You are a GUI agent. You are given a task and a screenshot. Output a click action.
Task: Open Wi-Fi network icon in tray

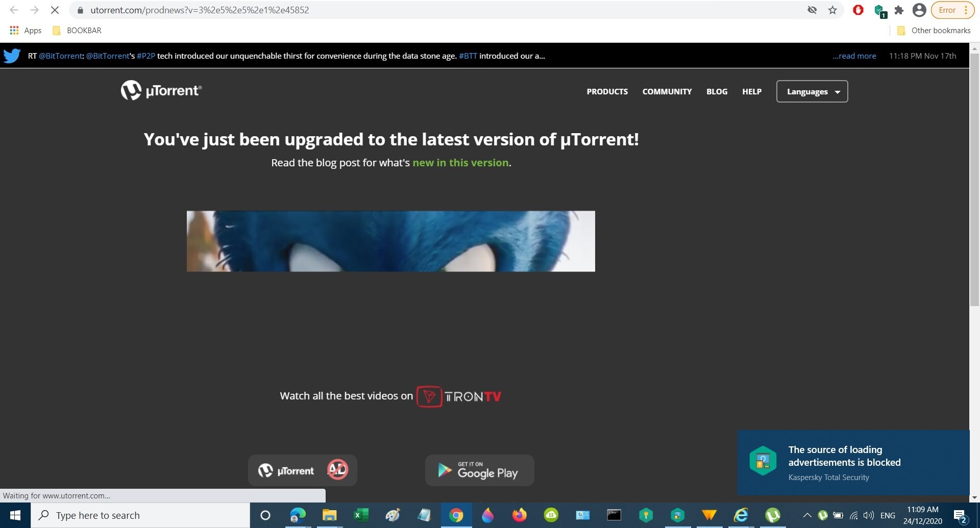853,515
